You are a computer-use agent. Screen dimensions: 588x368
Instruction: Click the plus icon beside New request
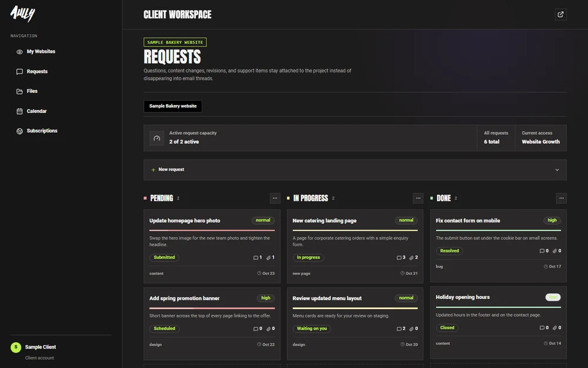click(153, 170)
